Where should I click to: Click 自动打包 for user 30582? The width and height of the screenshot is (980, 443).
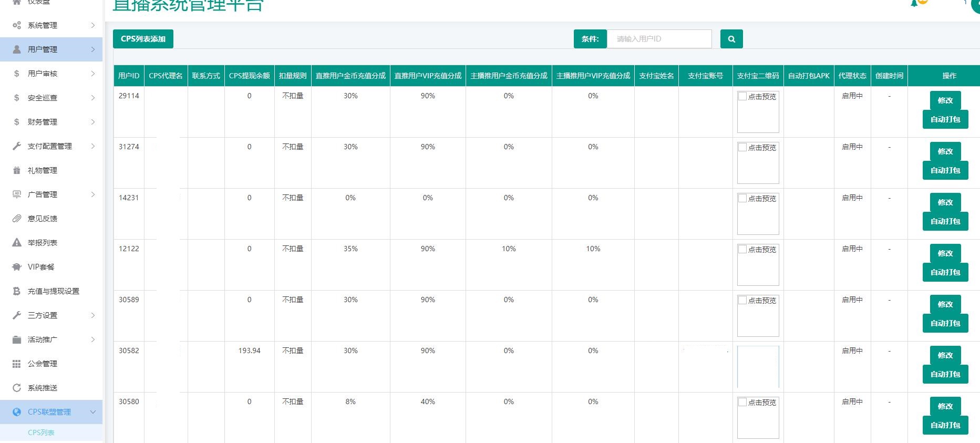pos(945,374)
